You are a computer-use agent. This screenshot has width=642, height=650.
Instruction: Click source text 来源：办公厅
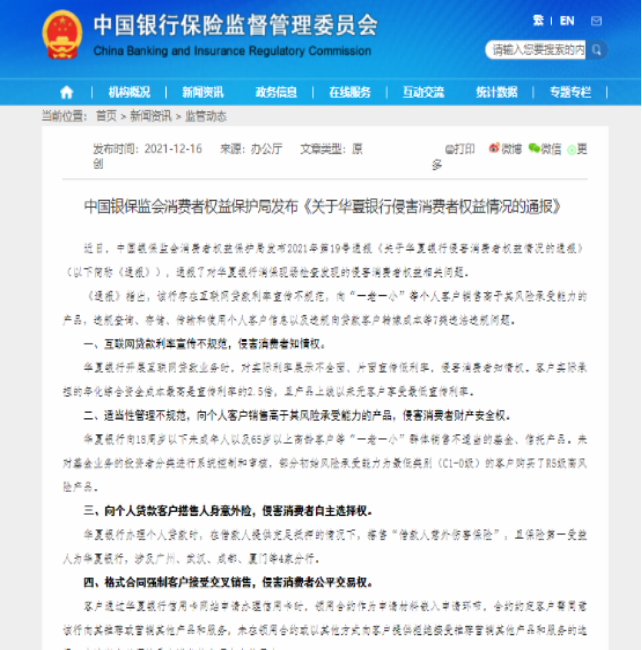point(251,149)
